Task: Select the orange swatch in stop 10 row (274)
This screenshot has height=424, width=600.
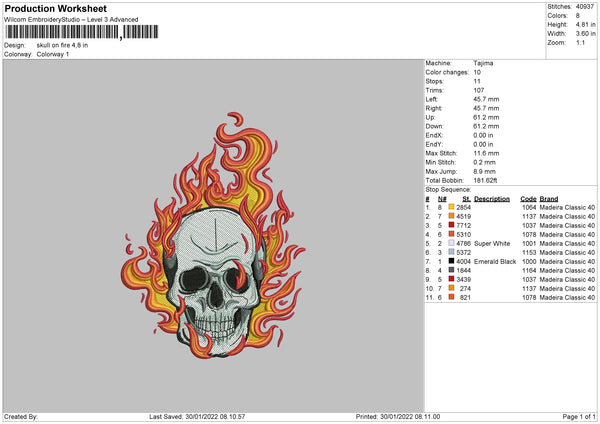Action: point(451,288)
